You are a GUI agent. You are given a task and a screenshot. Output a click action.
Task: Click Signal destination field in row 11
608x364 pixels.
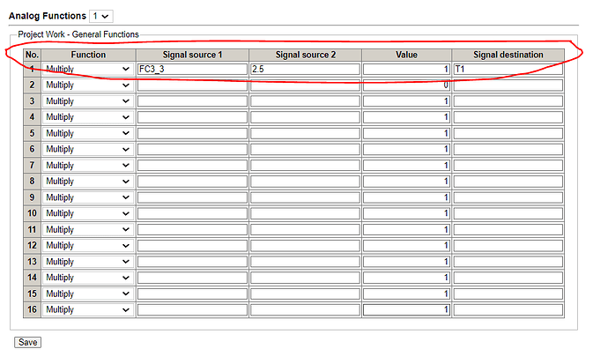tap(508, 230)
